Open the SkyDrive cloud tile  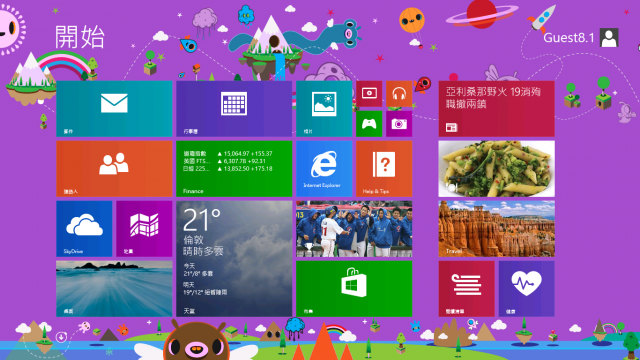pos(84,229)
